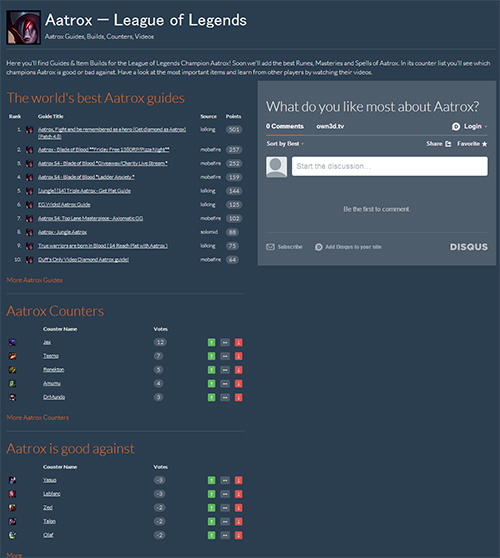Upvote Leblanc under good against
This screenshot has height=558, width=500.
click(x=211, y=494)
